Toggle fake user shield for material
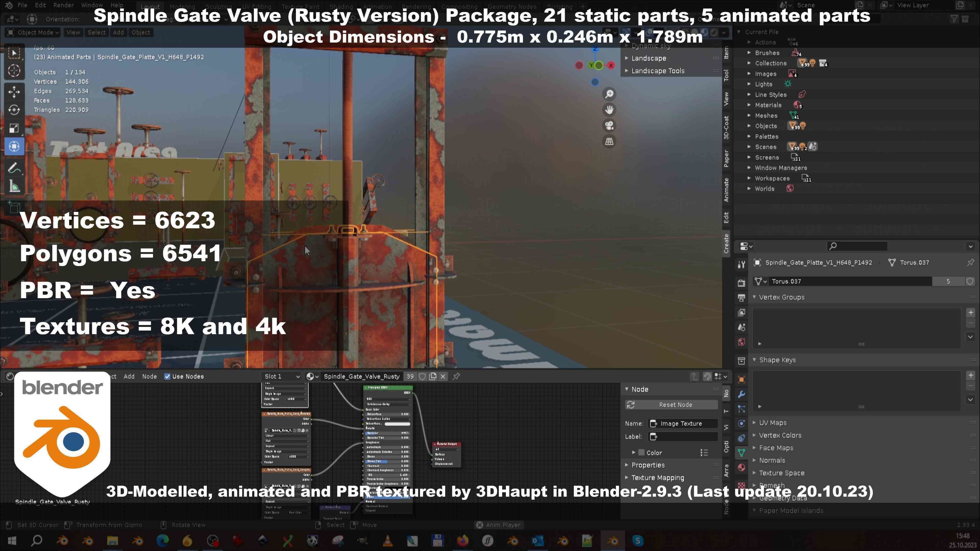Screen dimensions: 980x551 [422, 377]
